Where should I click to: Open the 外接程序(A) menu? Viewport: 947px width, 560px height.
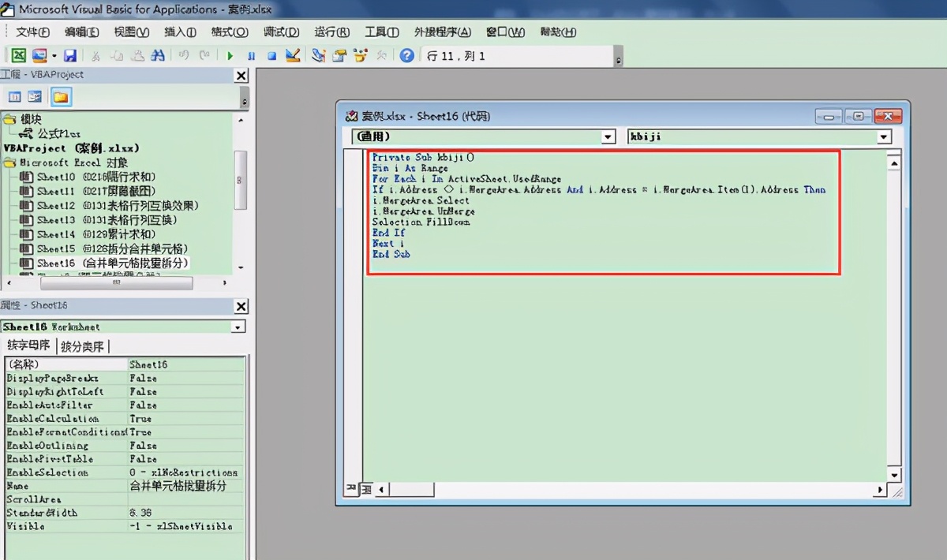443,32
